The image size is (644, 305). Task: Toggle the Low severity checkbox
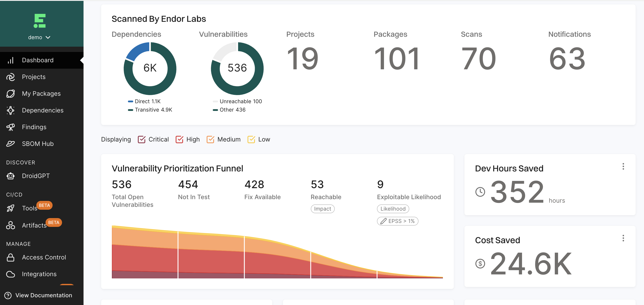[251, 139]
